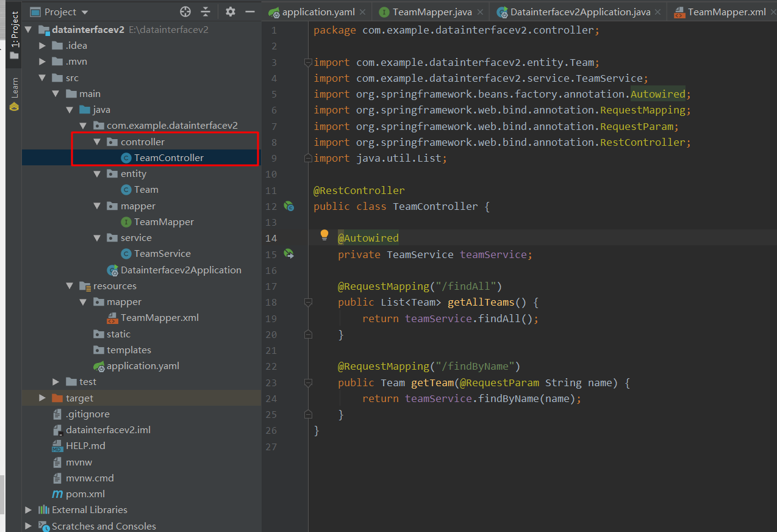Select application.yaml in project tree
Image resolution: width=777 pixels, height=532 pixels.
tap(136, 365)
